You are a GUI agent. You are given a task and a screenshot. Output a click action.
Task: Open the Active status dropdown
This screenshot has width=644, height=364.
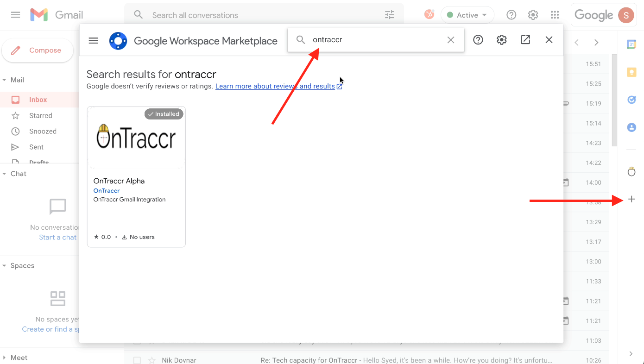(467, 15)
